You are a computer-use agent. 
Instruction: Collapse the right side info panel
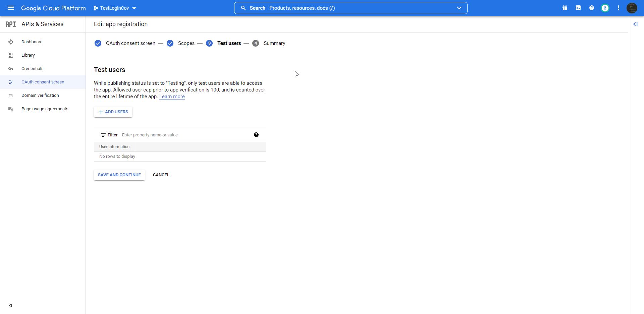[x=635, y=24]
